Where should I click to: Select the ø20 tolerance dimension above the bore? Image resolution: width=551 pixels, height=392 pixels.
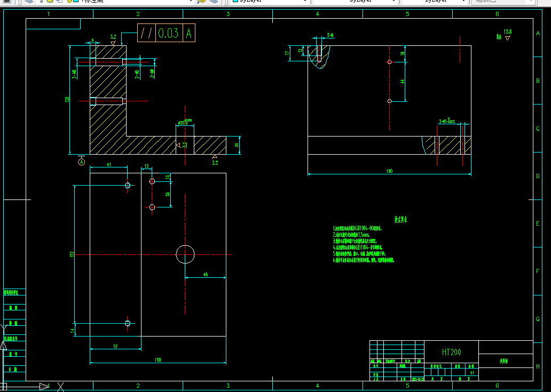point(185,122)
